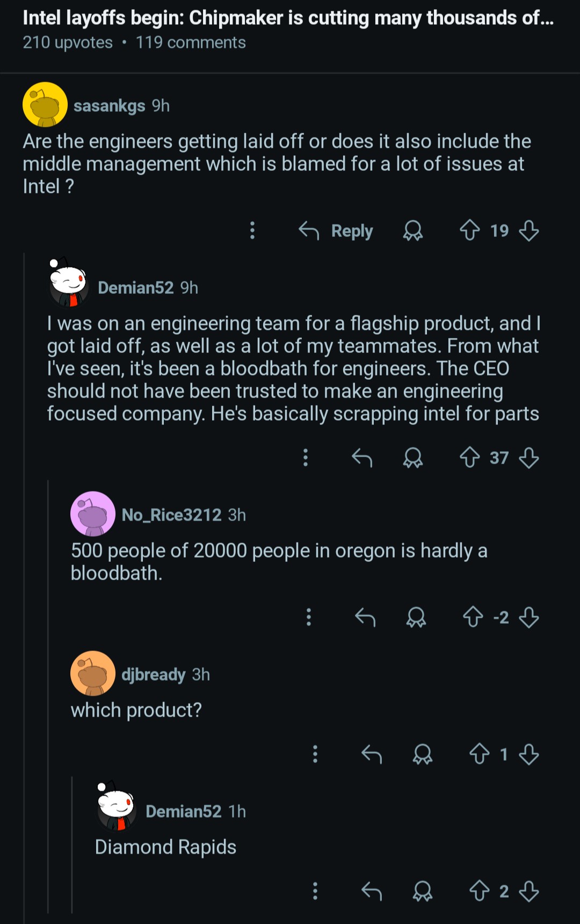The height and width of the screenshot is (924, 580).
Task: Downvote No_Rice3212's Oregon comment
Action: tap(529, 617)
